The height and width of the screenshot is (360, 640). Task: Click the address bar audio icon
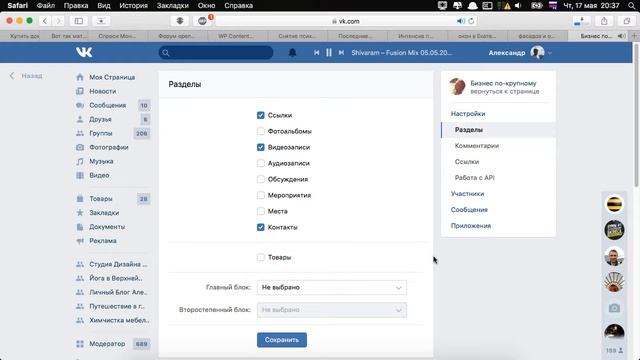click(460, 21)
